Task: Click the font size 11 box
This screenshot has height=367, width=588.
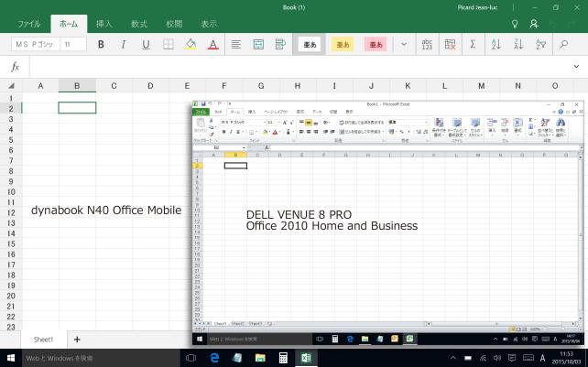Action: click(x=73, y=44)
